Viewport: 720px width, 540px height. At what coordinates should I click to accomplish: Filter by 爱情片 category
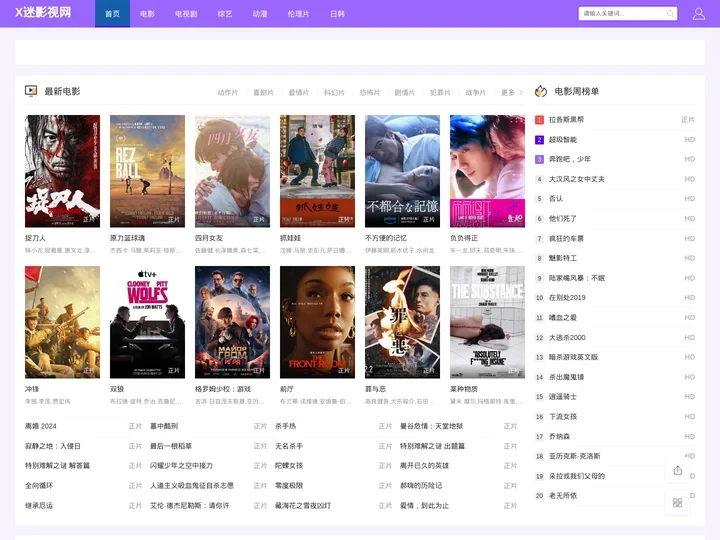click(x=298, y=92)
